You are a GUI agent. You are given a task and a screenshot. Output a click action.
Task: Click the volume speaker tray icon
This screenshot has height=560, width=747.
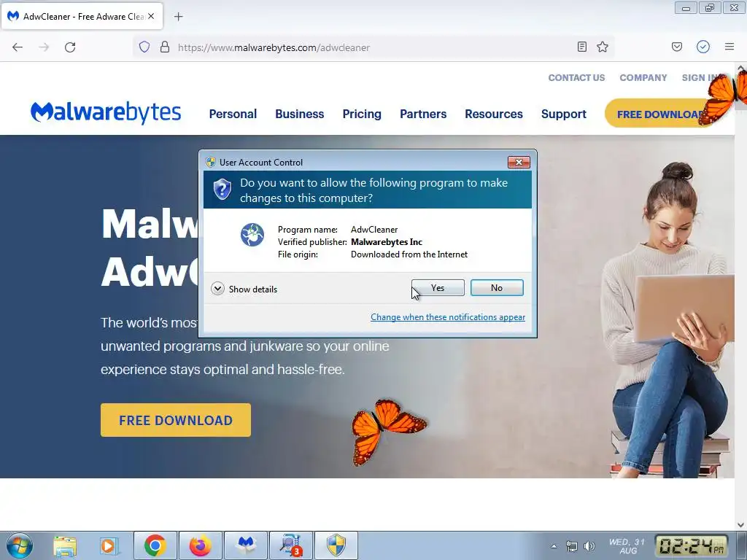tap(589, 546)
